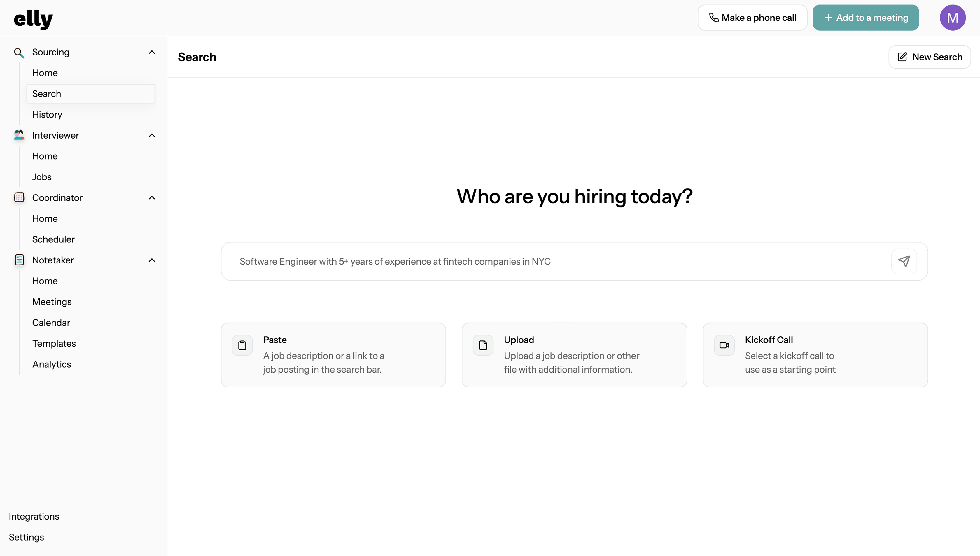Viewport: 980px width, 556px height.
Task: Click the Coordinator calendar icon
Action: [x=19, y=197]
